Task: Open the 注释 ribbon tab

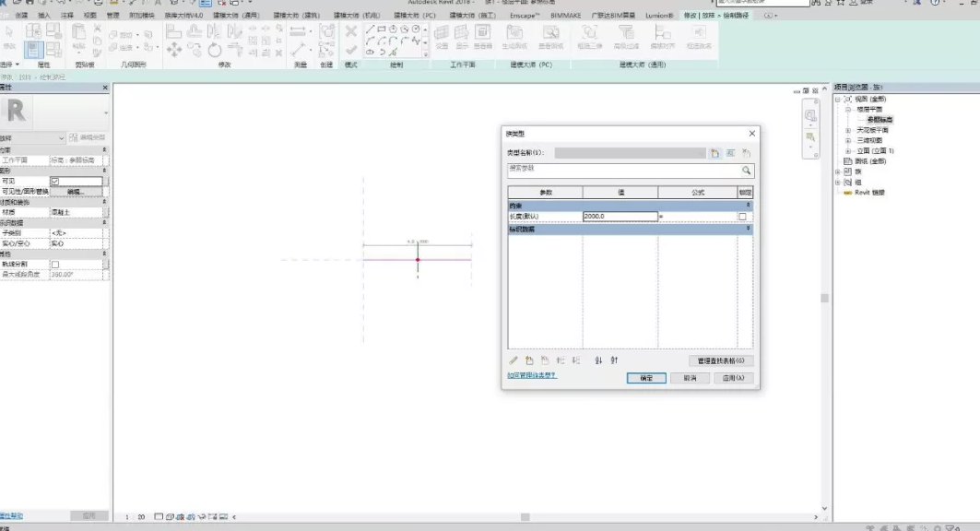Action: 67,15
